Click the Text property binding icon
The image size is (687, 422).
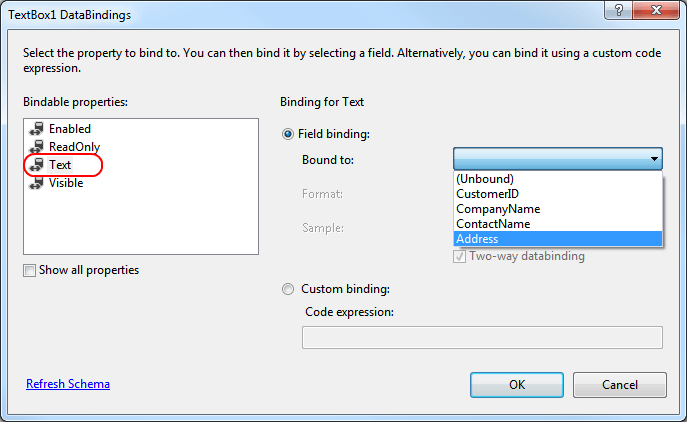39,165
